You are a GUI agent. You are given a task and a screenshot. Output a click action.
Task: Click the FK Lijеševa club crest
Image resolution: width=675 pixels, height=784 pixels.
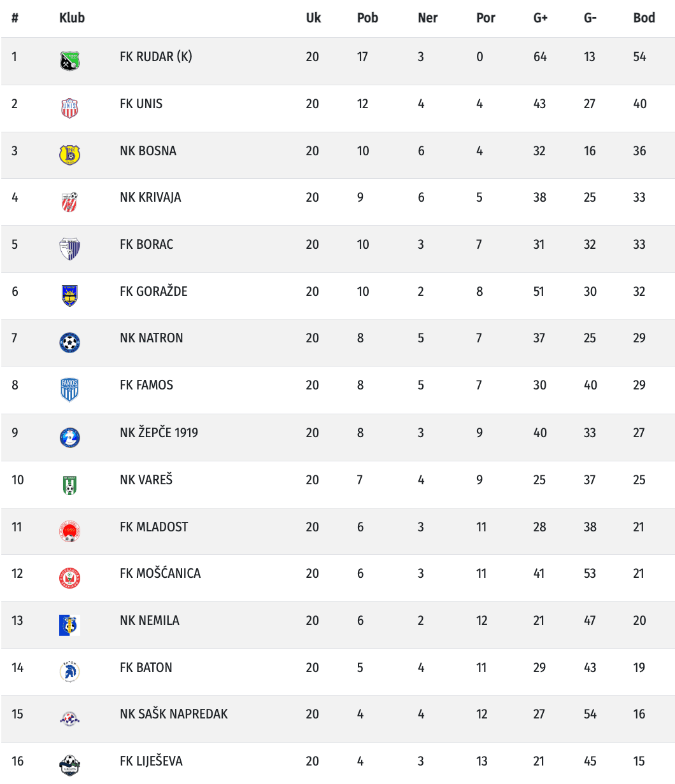coord(69,765)
